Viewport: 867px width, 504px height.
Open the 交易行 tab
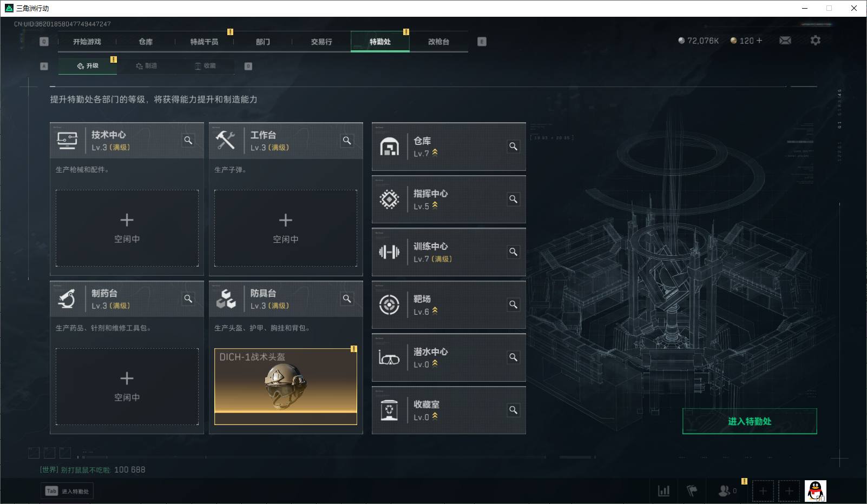coord(321,42)
